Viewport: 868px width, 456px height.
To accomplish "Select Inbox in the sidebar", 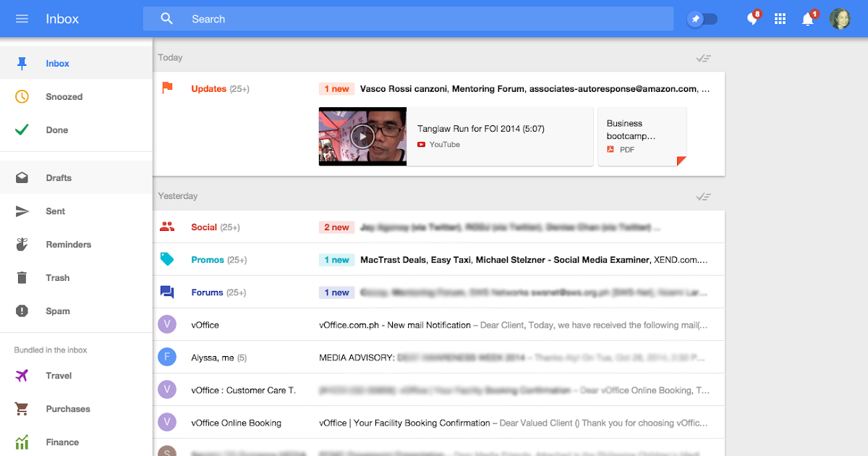I will point(76,64).
